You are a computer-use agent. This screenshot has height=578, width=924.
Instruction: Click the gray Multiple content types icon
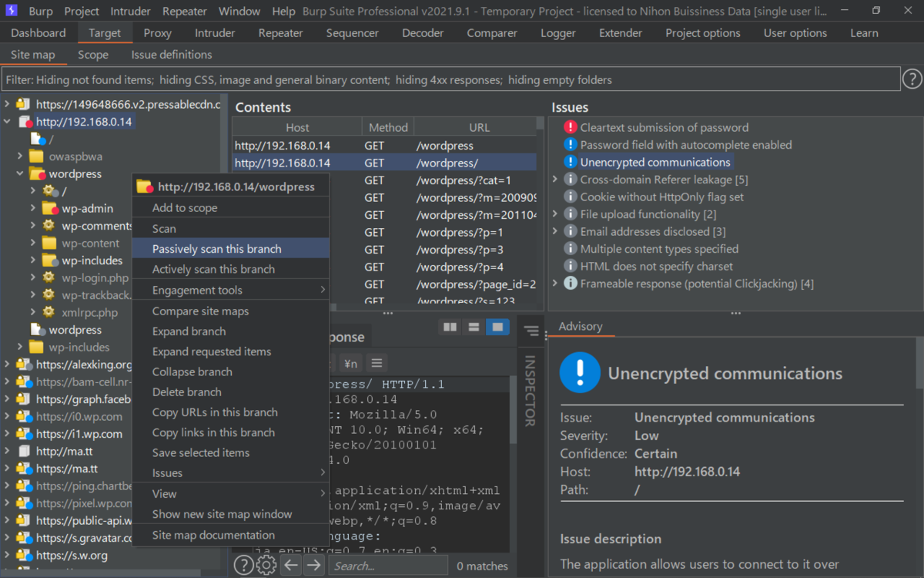pos(570,249)
